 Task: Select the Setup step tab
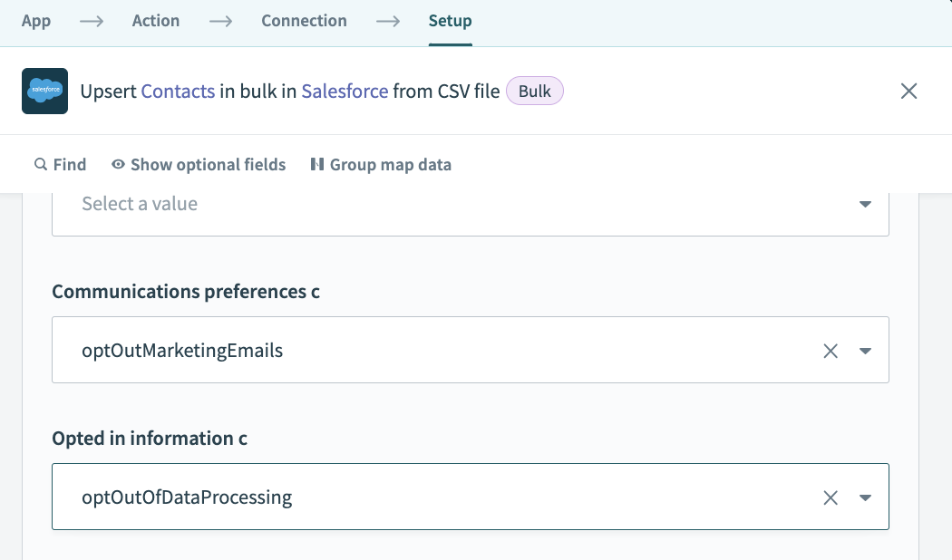(450, 21)
